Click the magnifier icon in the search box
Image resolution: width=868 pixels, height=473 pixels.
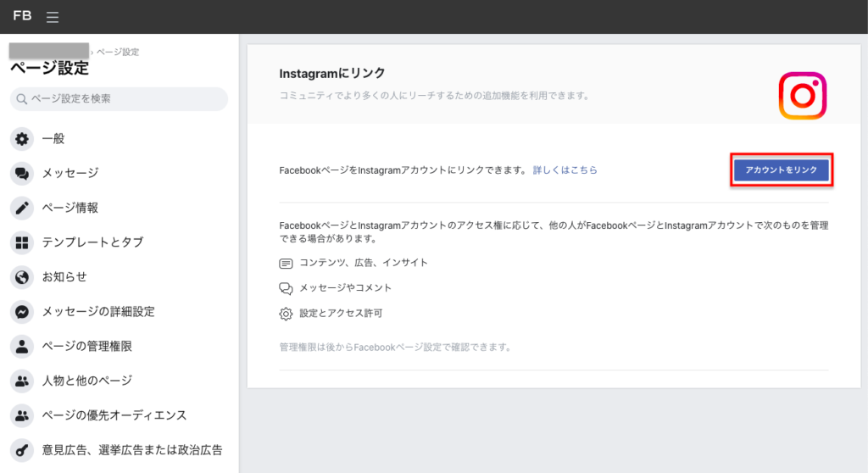[x=21, y=99]
